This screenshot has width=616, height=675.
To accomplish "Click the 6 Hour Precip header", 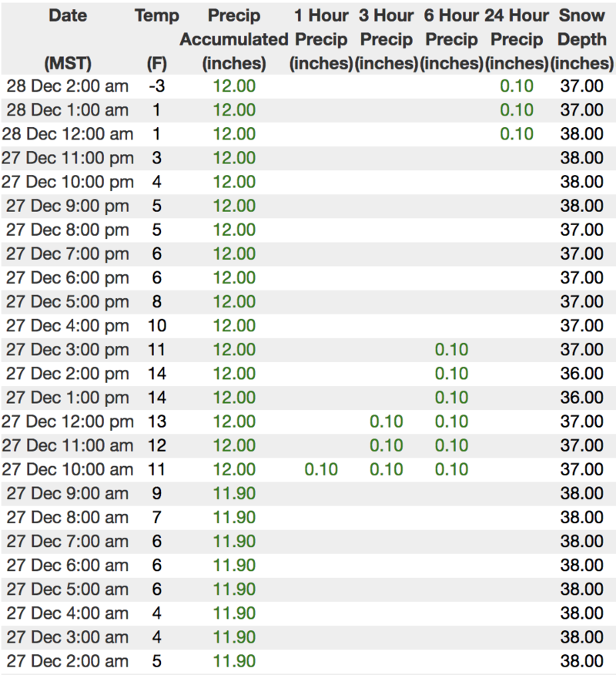I will pos(452,39).
